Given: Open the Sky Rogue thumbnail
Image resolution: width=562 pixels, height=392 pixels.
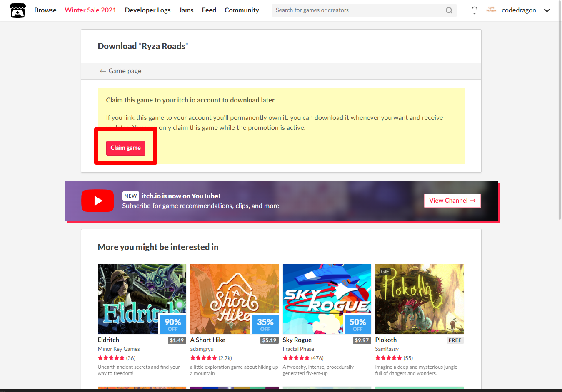Looking at the screenshot, I should (327, 299).
